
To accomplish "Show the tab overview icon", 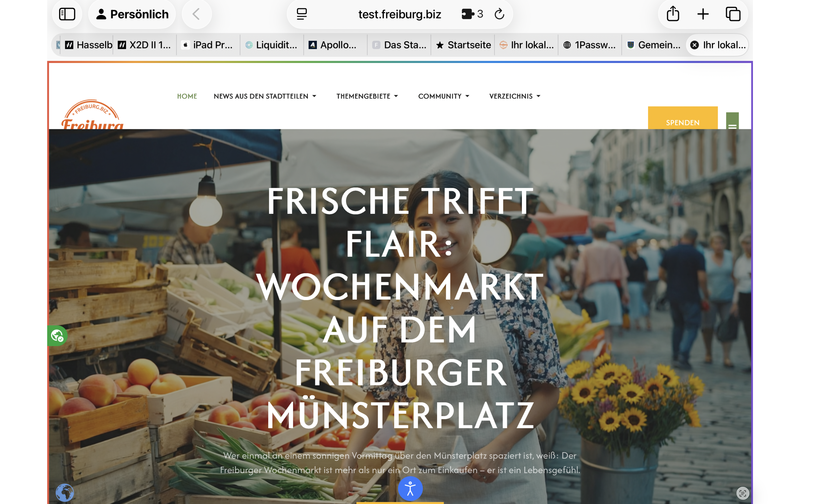I will pos(733,14).
